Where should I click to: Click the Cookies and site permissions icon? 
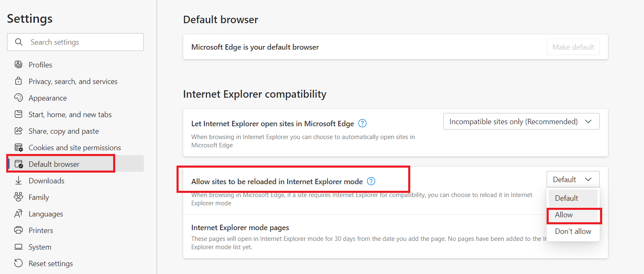coord(18,147)
